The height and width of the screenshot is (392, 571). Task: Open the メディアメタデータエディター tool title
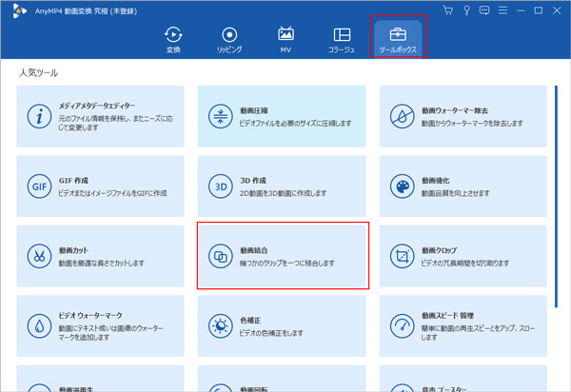click(97, 106)
